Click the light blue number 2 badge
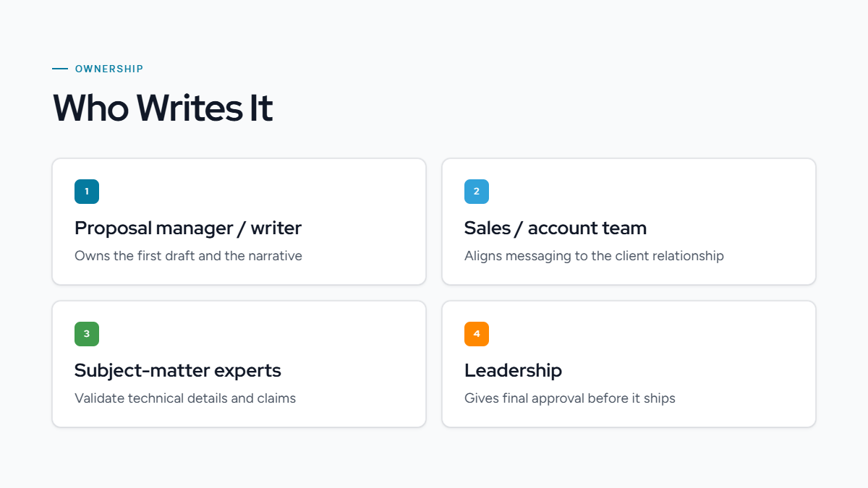This screenshot has height=488, width=868. pyautogui.click(x=477, y=192)
